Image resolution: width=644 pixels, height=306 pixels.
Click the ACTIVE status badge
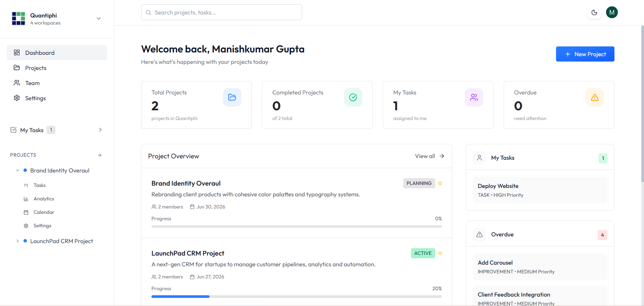(423, 253)
